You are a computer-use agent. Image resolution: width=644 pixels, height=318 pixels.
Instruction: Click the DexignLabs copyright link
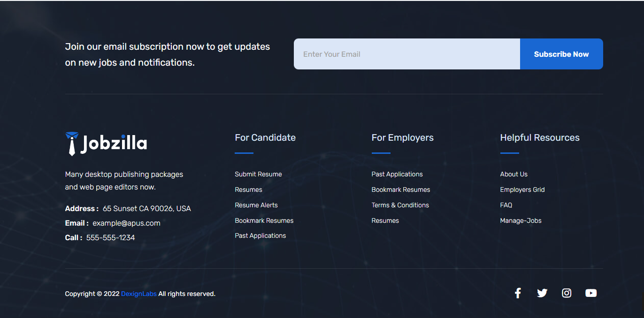(138, 294)
